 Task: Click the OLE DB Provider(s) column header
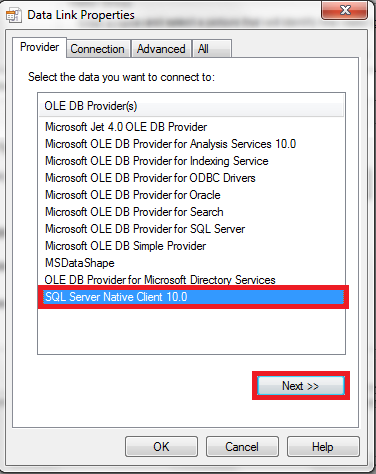(x=191, y=106)
